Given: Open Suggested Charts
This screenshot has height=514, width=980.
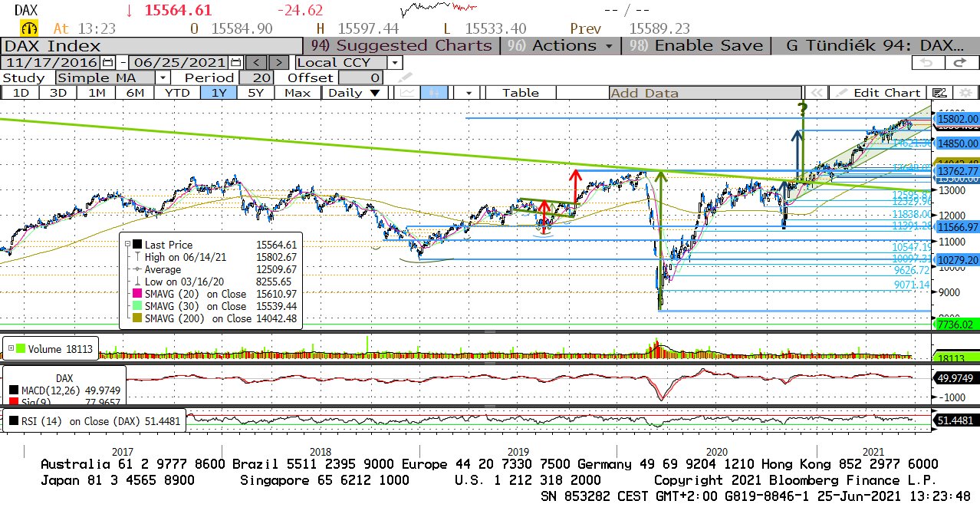Looking at the screenshot, I should tap(401, 45).
